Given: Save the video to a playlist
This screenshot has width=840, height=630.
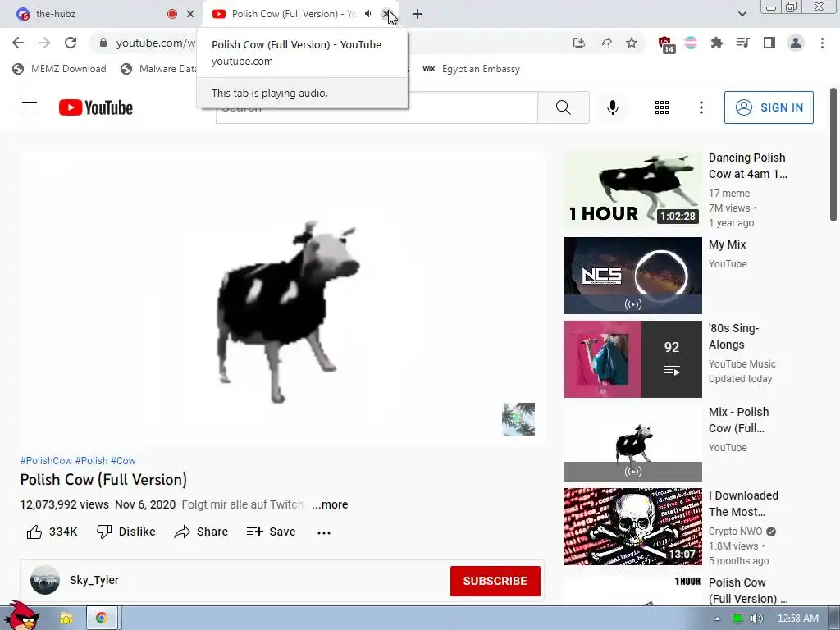Looking at the screenshot, I should click(x=271, y=532).
